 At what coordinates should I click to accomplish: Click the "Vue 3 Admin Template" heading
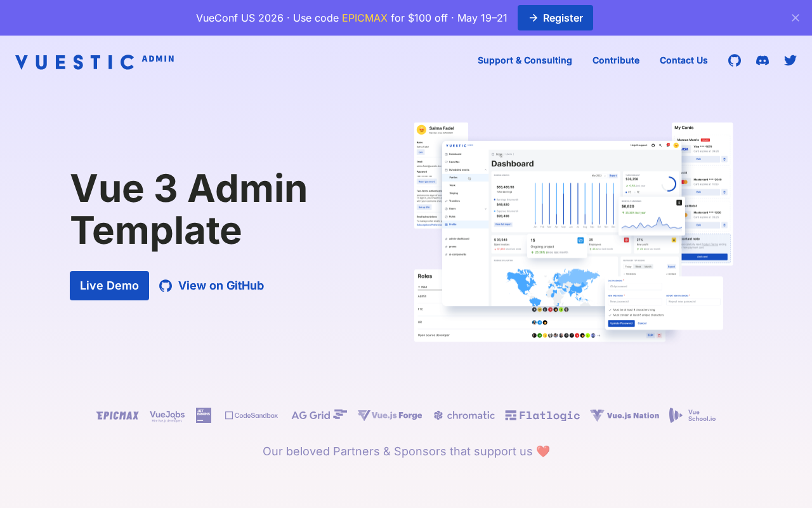click(x=189, y=209)
